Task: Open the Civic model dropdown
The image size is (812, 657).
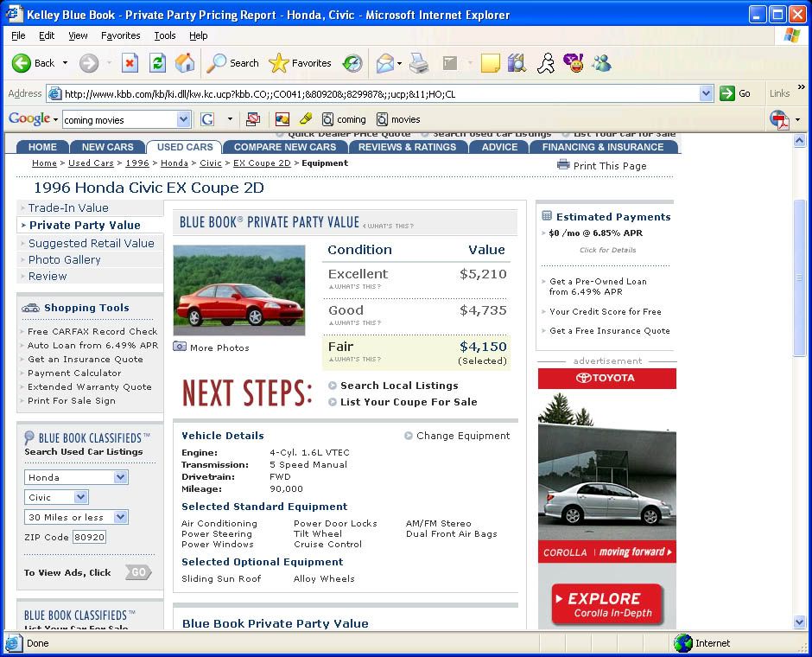Action: point(80,497)
